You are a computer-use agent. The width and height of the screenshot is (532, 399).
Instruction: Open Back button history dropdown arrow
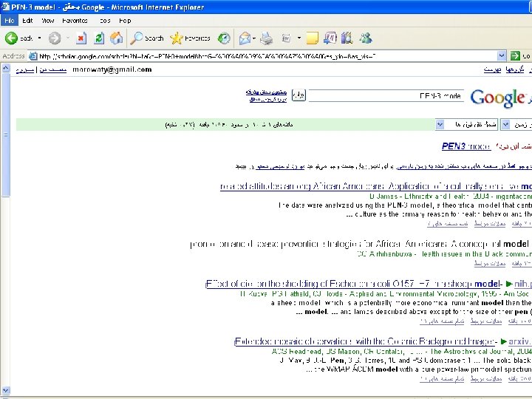40,38
